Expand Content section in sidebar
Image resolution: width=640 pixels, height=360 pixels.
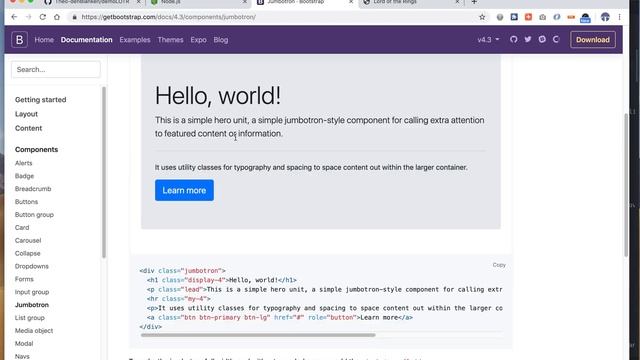click(x=28, y=128)
